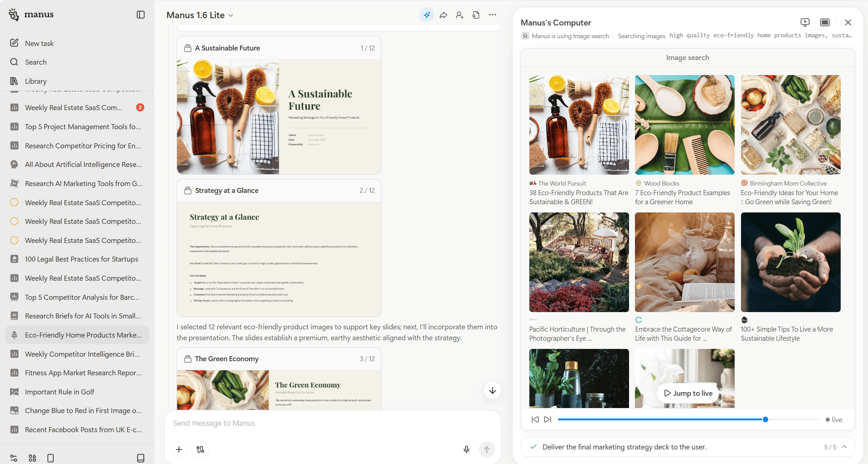Skip to previous step in playback bar

pos(535,419)
